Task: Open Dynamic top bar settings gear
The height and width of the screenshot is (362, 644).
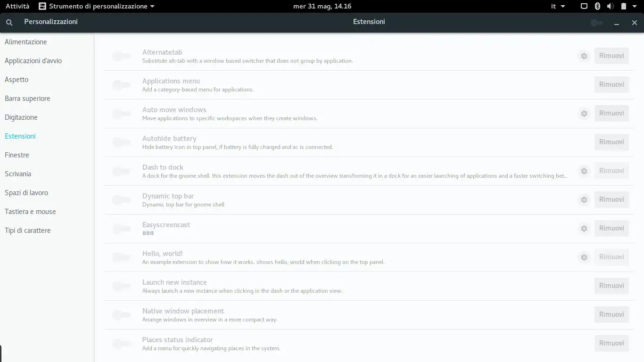Action: point(584,200)
